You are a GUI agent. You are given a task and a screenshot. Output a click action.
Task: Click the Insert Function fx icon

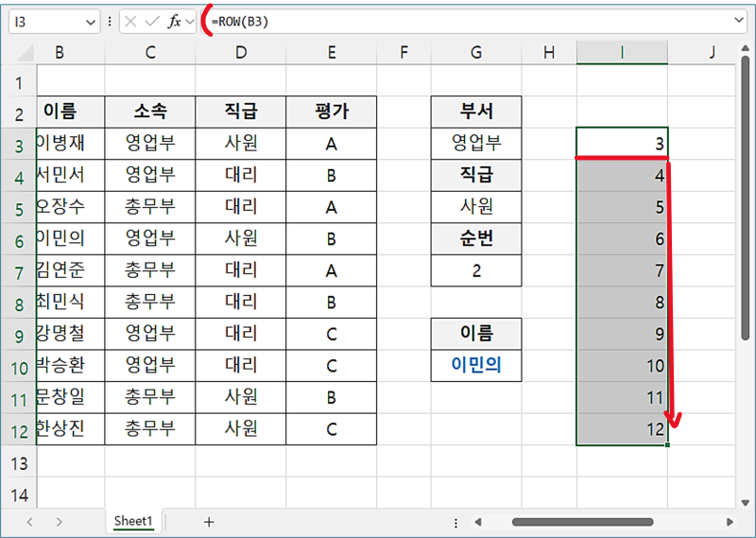[x=174, y=21]
